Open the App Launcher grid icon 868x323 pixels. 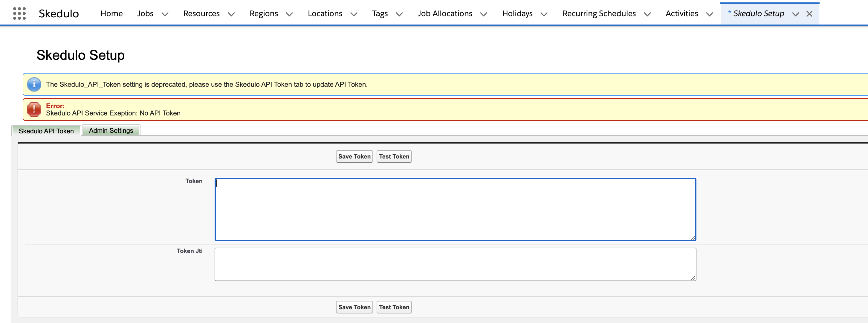[x=19, y=13]
